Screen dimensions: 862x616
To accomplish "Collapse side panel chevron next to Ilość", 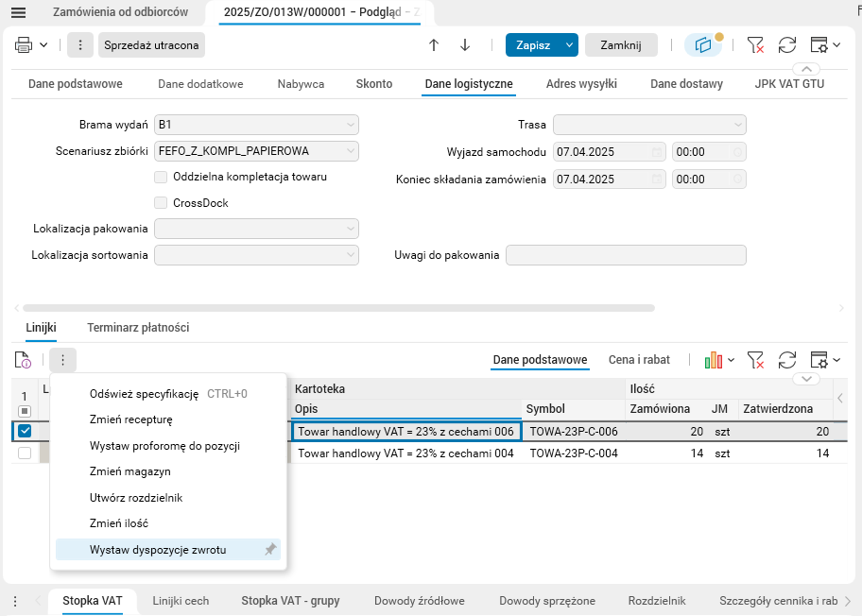I will click(840, 399).
